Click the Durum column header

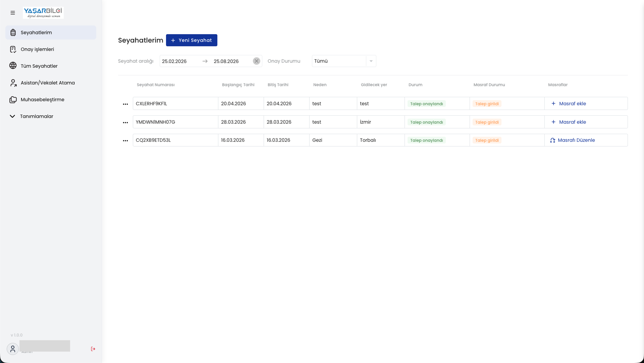[x=415, y=85]
